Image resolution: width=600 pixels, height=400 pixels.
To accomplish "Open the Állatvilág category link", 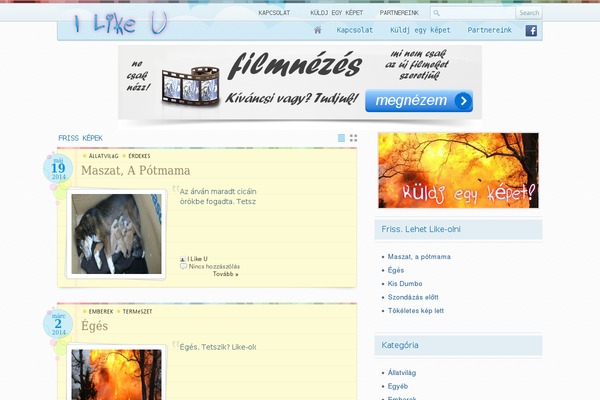I will click(402, 372).
